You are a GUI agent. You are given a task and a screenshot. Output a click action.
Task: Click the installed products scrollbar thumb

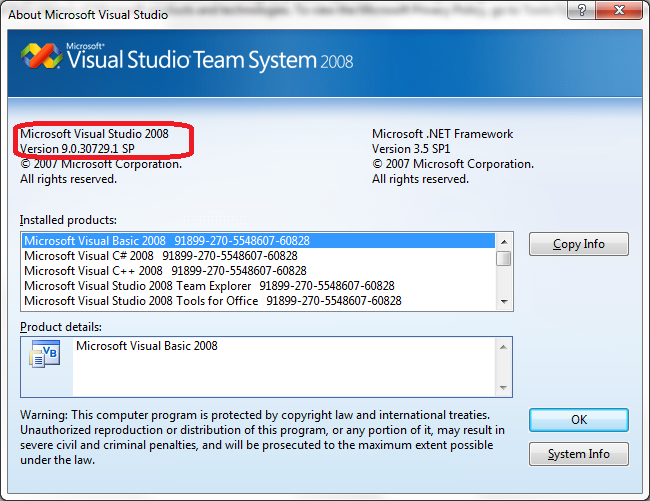pos(505,258)
